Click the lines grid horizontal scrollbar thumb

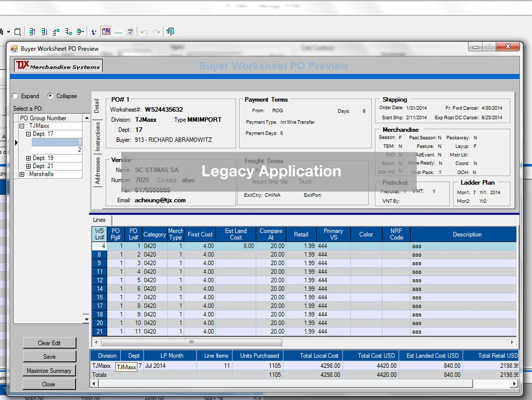click(192, 342)
